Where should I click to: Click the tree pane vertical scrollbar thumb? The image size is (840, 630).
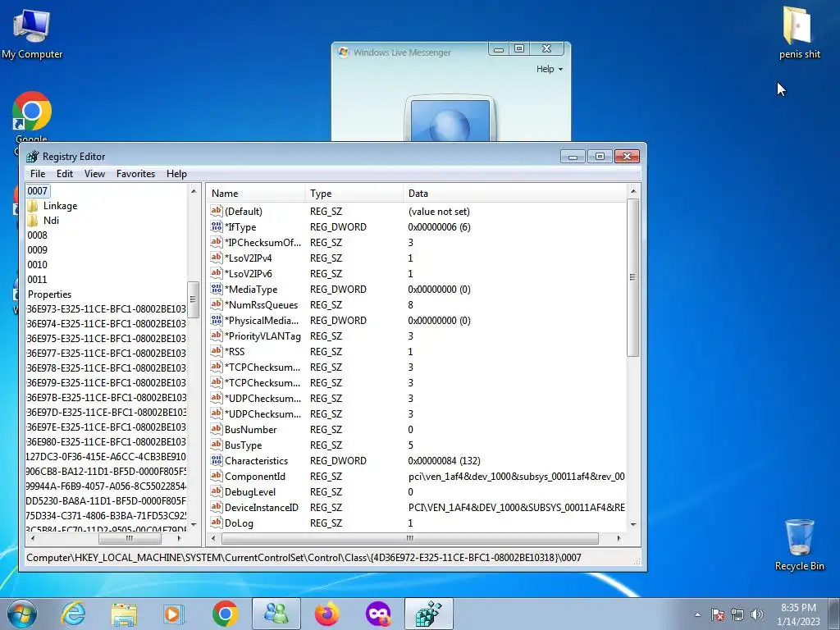[193, 299]
